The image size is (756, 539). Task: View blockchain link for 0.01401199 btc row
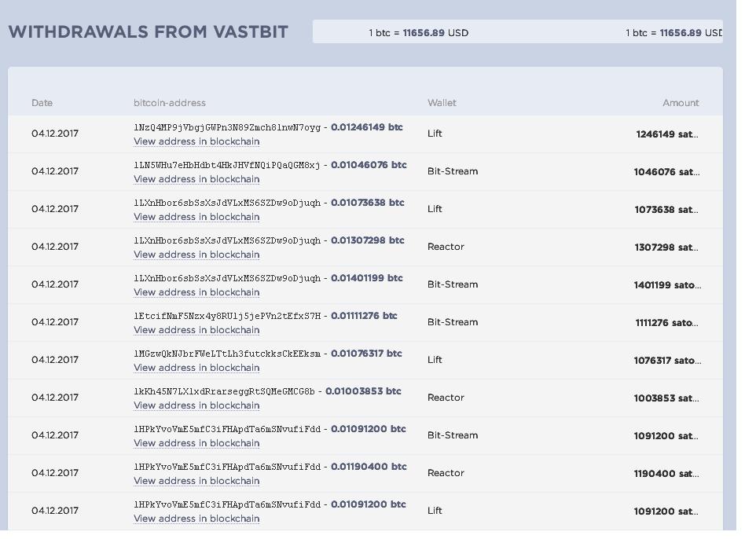pyautogui.click(x=196, y=292)
